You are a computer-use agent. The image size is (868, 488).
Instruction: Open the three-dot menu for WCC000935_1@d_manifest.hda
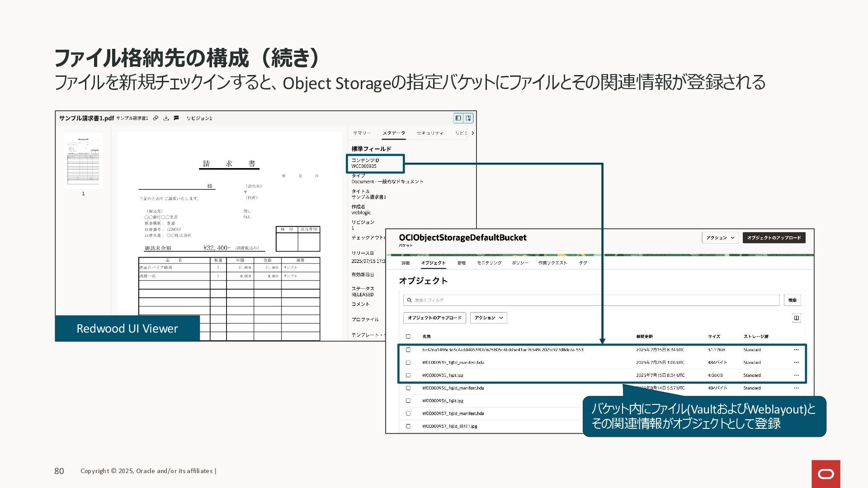(x=796, y=362)
